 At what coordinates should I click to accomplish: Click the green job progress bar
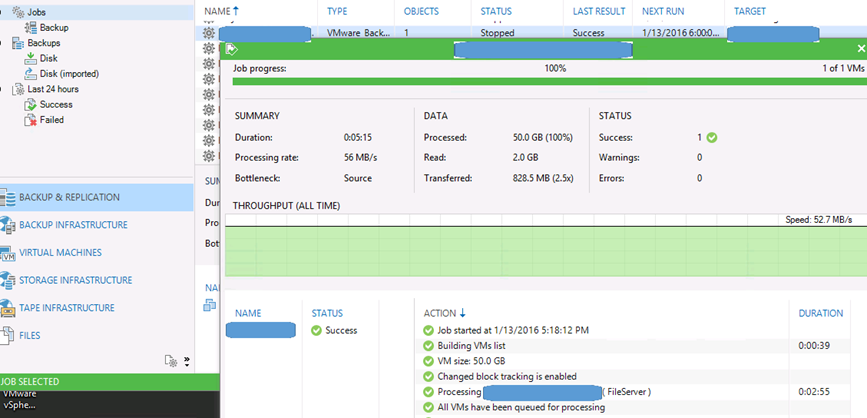coord(540,81)
